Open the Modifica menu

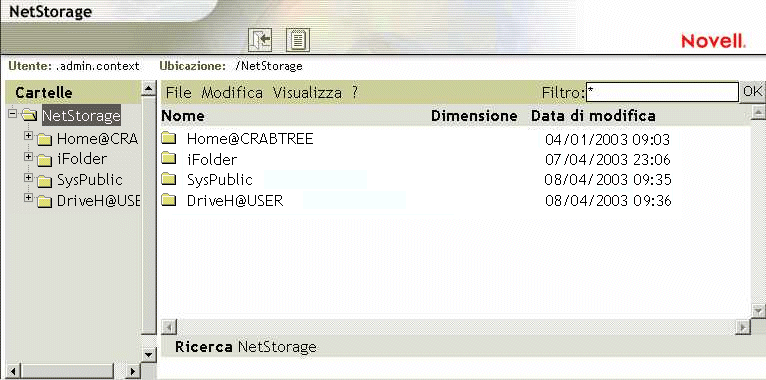(232, 92)
